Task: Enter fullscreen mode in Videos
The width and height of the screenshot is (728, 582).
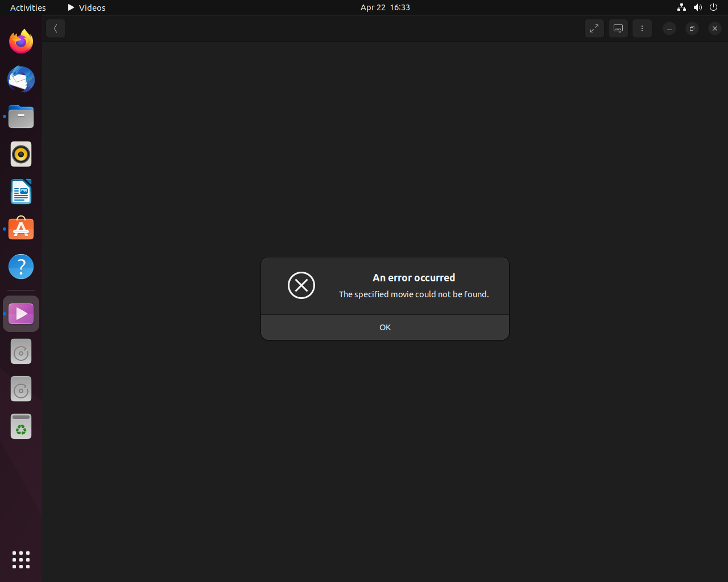Action: [594, 28]
